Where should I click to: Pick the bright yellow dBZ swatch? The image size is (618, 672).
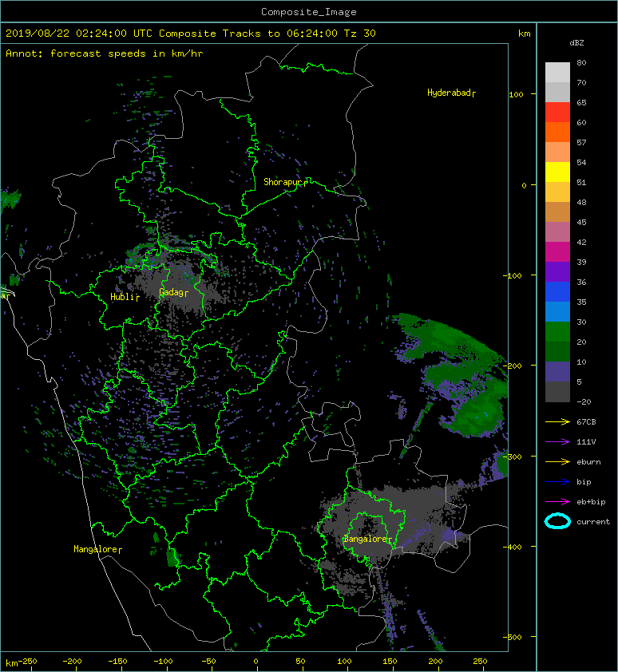(x=557, y=172)
